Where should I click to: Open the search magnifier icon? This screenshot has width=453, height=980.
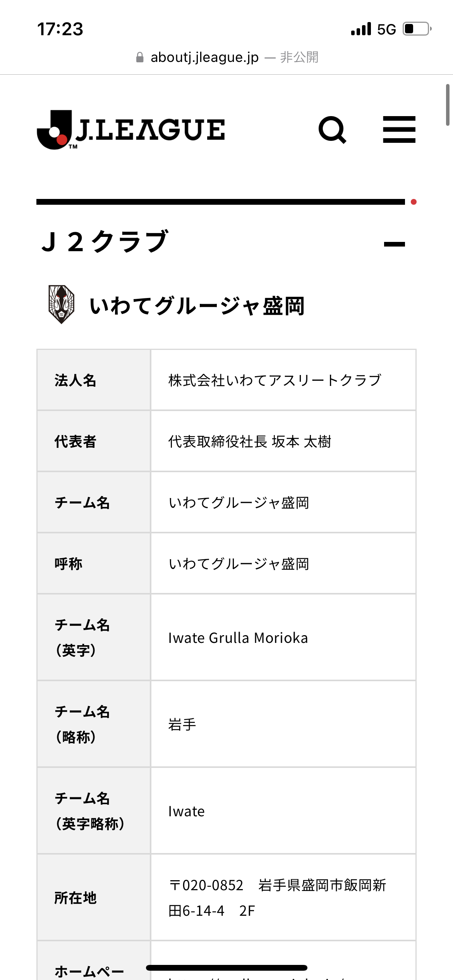click(x=332, y=130)
